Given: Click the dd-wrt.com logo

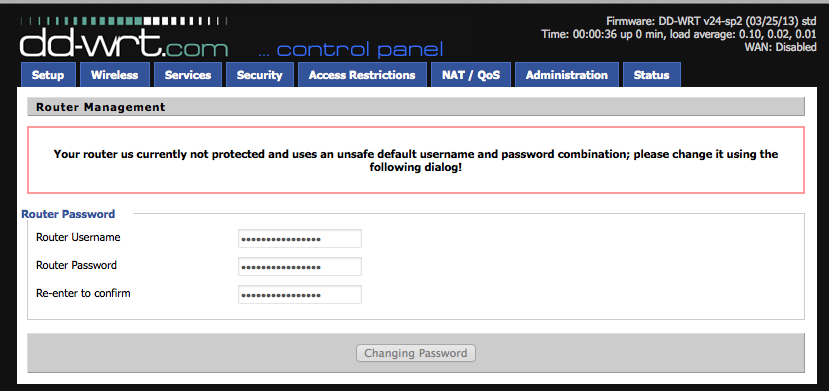Looking at the screenshot, I should point(125,38).
